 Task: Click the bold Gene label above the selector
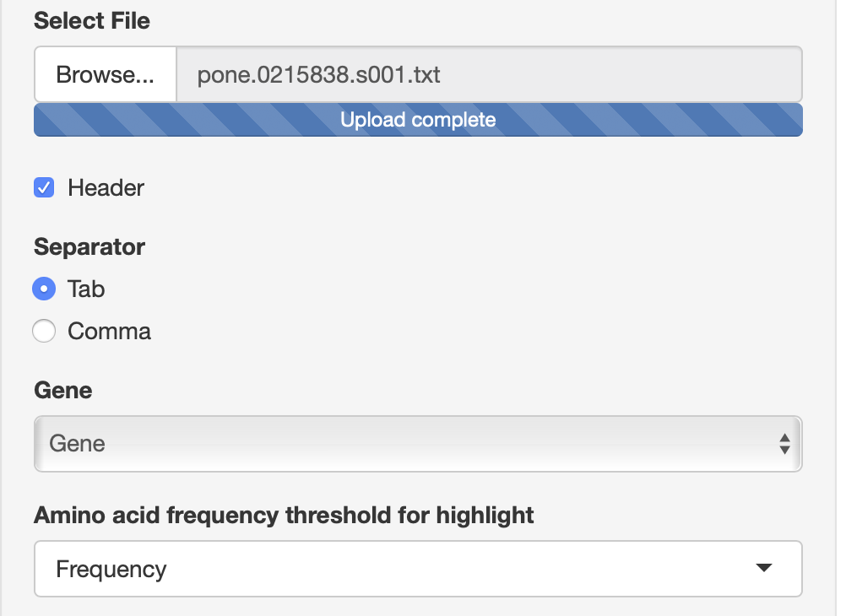(63, 390)
